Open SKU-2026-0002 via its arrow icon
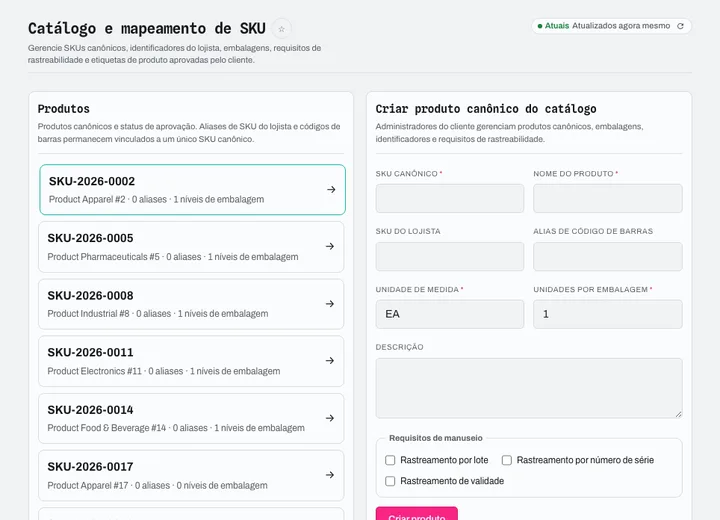 pyautogui.click(x=331, y=189)
